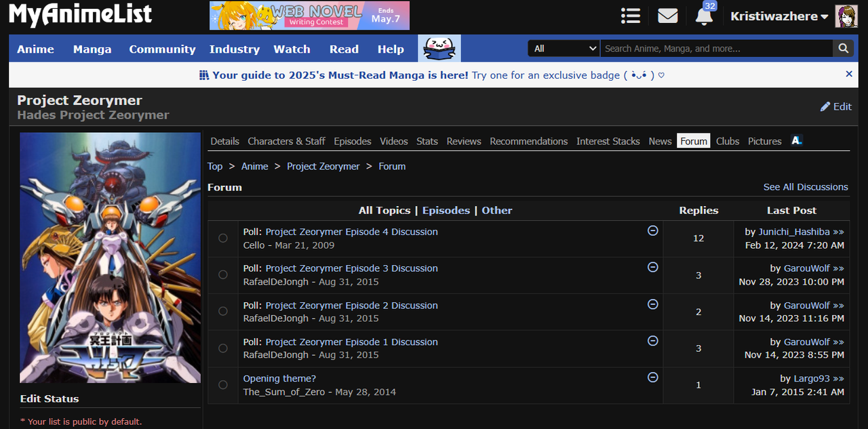Click the MyAnimeList logo
This screenshot has height=429, width=868.
[x=80, y=15]
